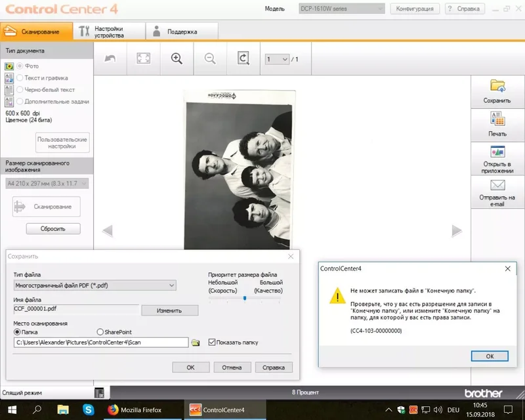Click the zoom out magnifier icon
525x420 pixels.
coord(210,58)
